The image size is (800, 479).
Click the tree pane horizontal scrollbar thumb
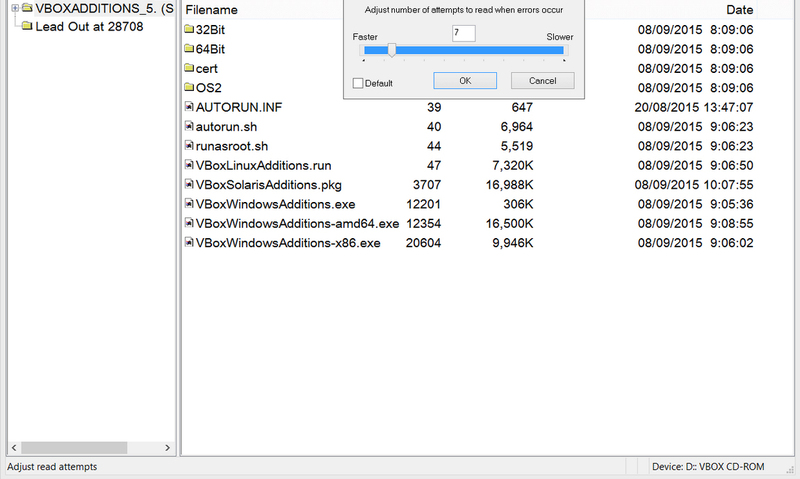[x=74, y=447]
